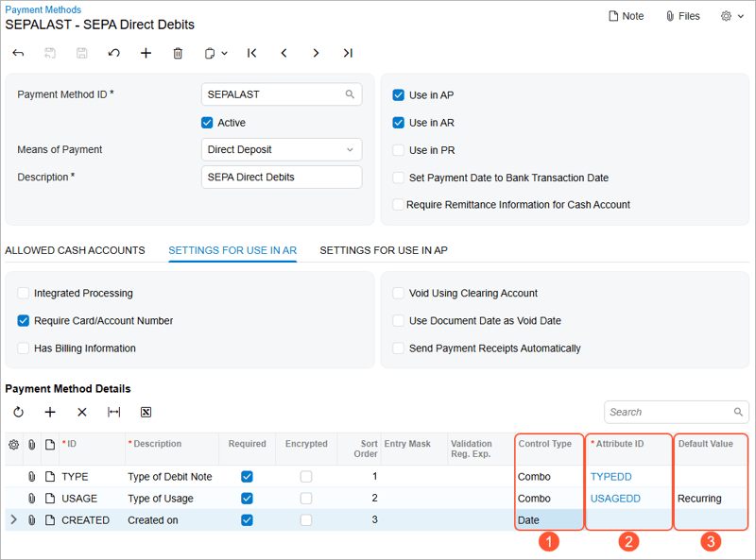Refresh the Payment Method Details grid
Viewport: 756px width, 560px height.
coord(18,412)
